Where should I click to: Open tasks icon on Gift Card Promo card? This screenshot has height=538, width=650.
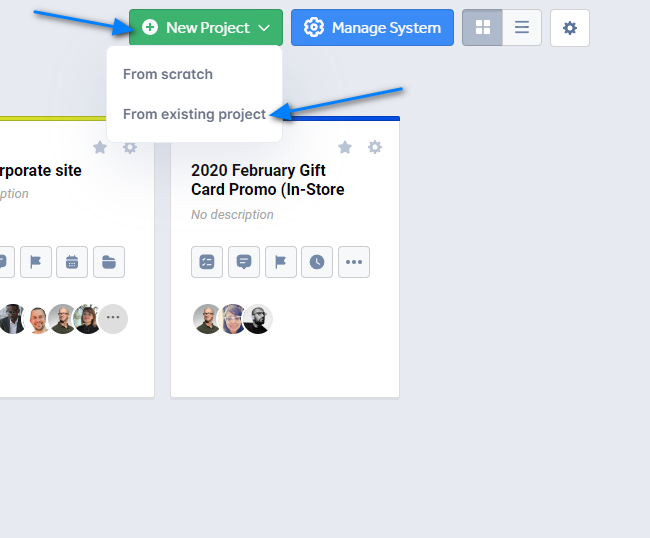click(x=207, y=262)
